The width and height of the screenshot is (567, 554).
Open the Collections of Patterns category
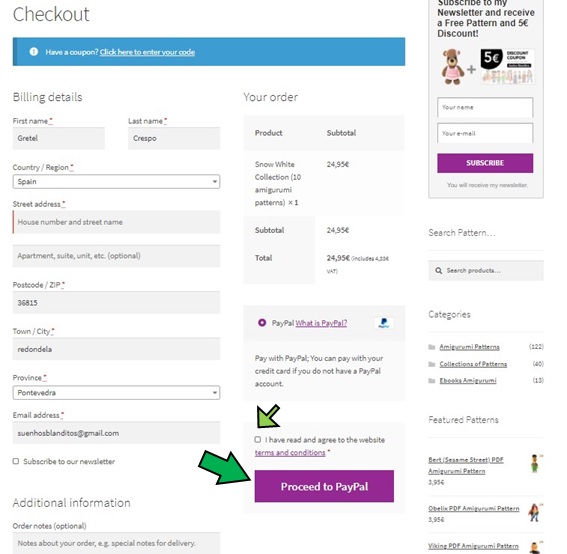473,364
